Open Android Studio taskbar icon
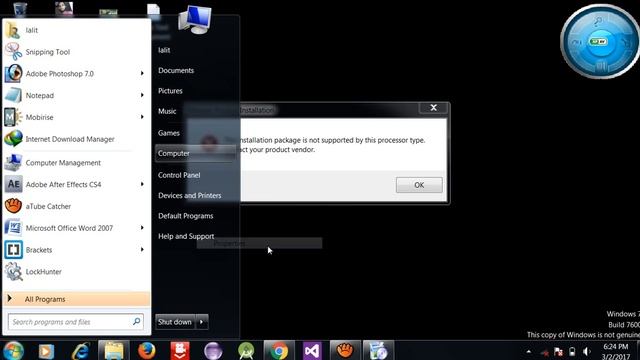The width and height of the screenshot is (640, 360). [246, 351]
